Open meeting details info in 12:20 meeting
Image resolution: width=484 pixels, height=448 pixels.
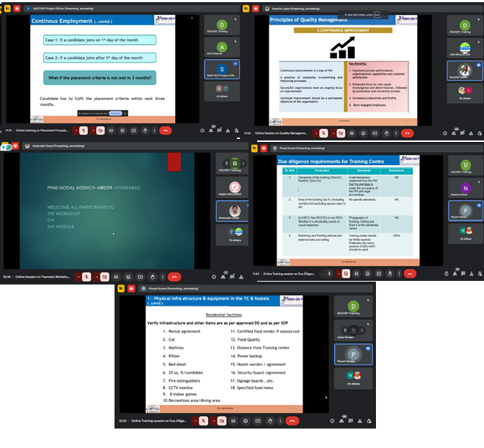[332, 421]
